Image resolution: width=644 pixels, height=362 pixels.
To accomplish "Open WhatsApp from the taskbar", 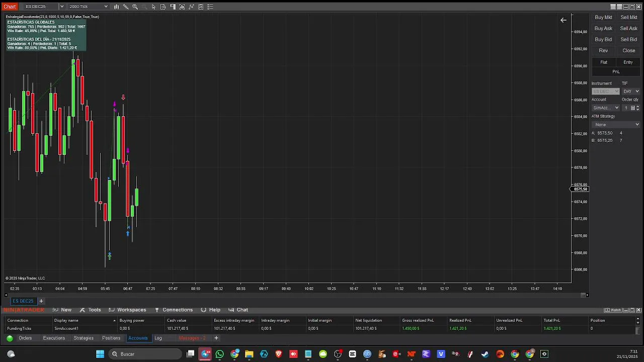I will tap(219, 354).
